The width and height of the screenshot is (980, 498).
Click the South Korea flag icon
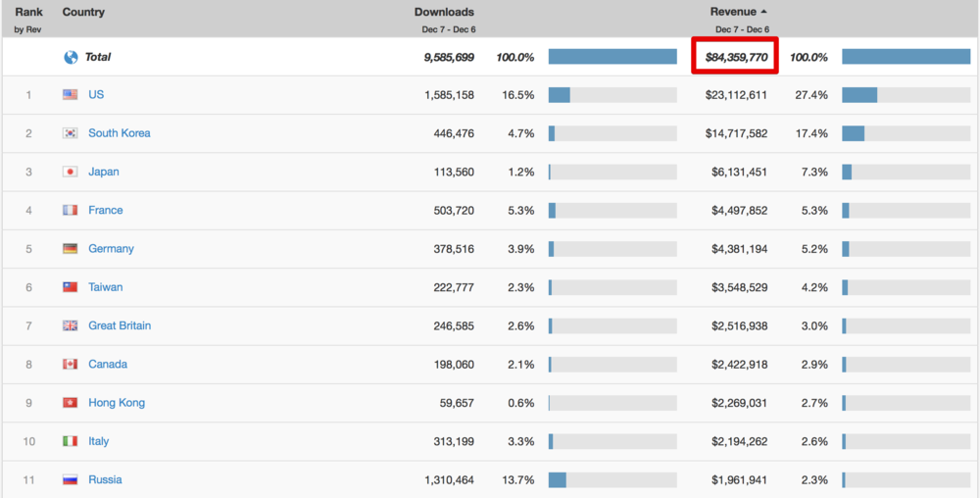71,133
